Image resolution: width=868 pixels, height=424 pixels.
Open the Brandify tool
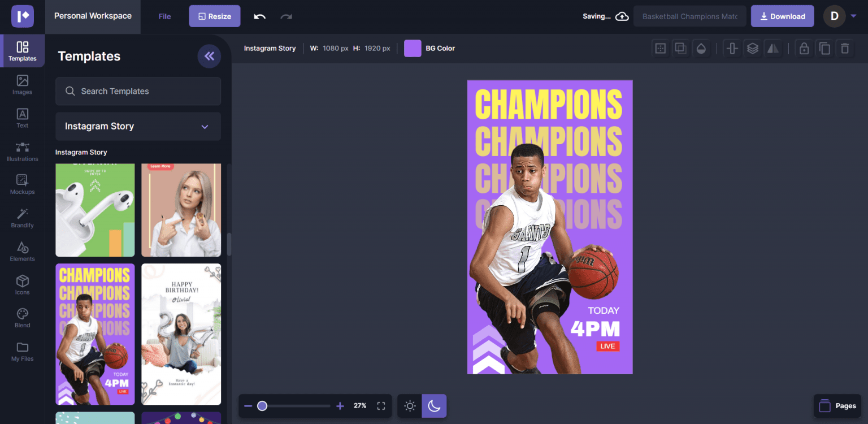tap(22, 218)
